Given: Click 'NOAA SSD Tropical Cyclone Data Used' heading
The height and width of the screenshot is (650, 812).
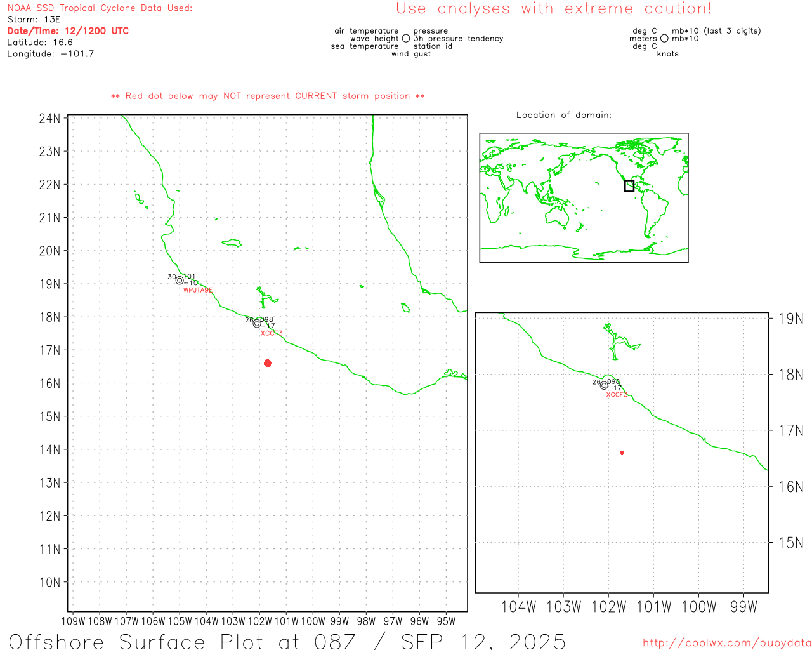Looking at the screenshot, I should [100, 8].
